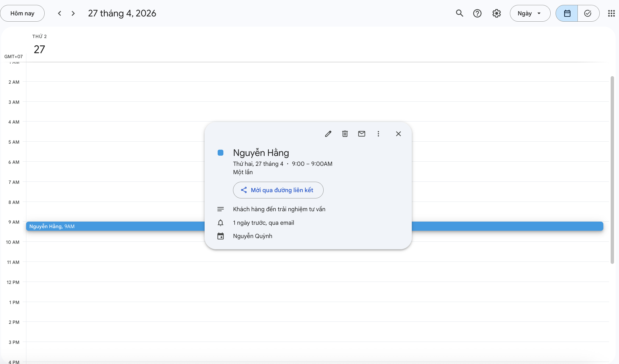Click the blue event color square

click(x=221, y=153)
